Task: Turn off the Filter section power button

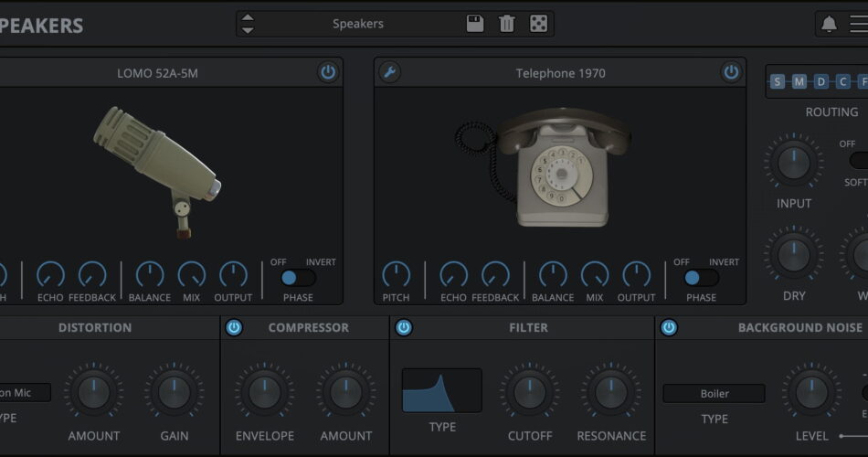Action: click(404, 327)
